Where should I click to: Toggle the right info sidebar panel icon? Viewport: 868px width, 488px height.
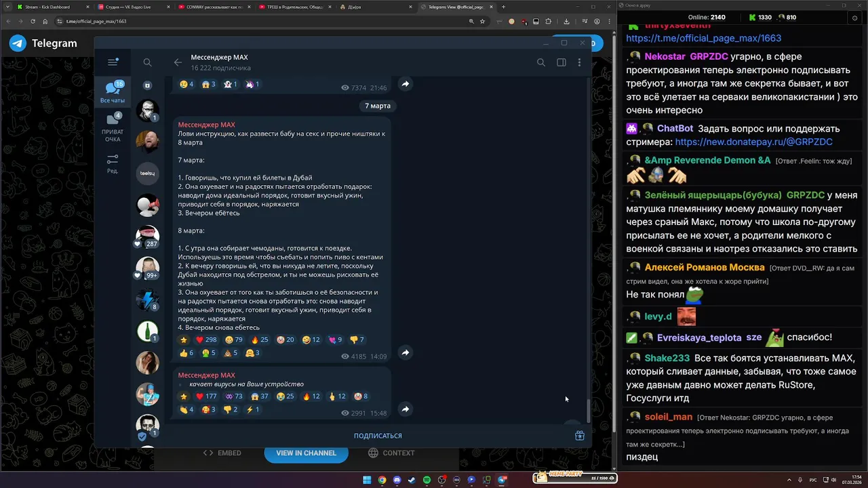(561, 62)
